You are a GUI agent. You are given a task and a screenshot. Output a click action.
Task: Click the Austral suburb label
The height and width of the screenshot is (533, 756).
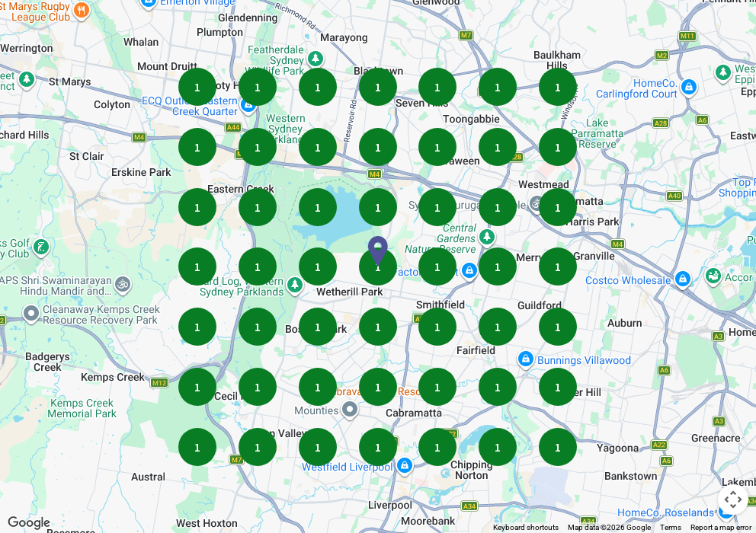(148, 477)
